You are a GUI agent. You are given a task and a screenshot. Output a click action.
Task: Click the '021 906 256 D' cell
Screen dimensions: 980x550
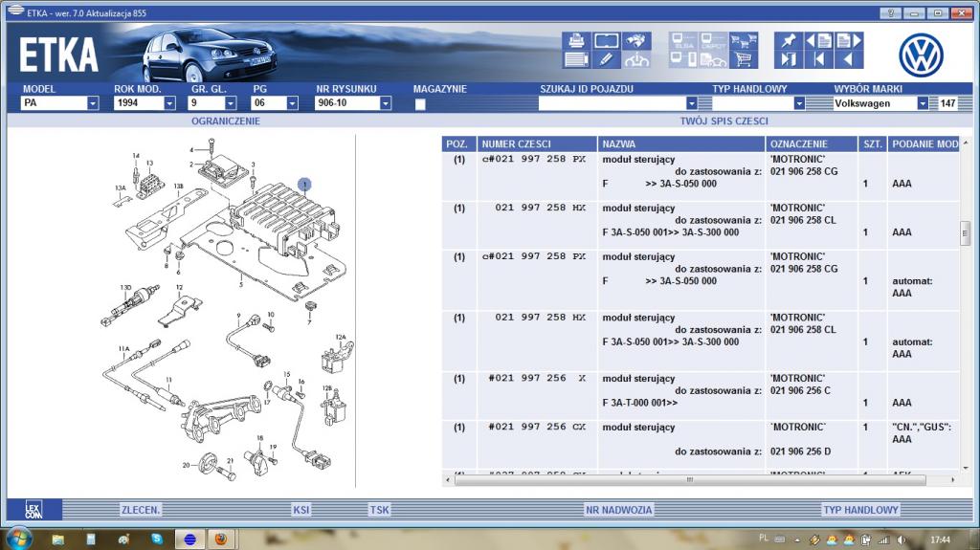coord(800,451)
